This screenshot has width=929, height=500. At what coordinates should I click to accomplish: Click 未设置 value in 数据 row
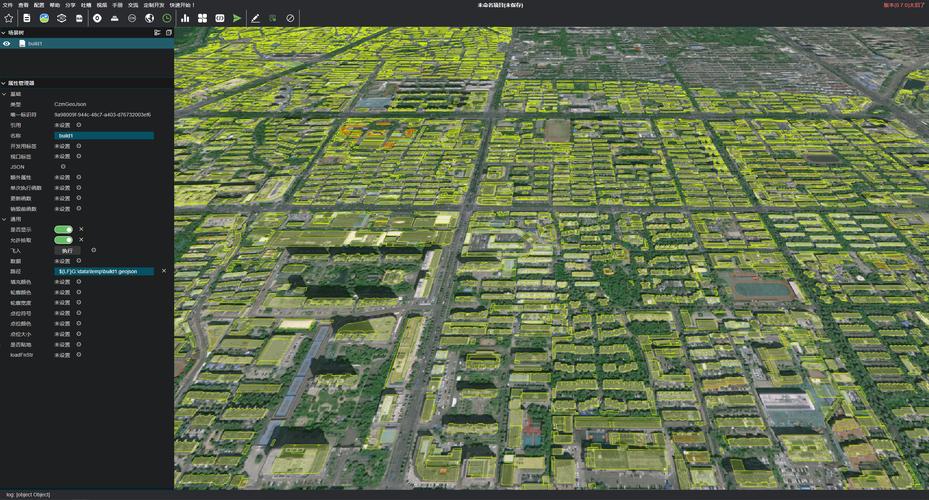62,261
